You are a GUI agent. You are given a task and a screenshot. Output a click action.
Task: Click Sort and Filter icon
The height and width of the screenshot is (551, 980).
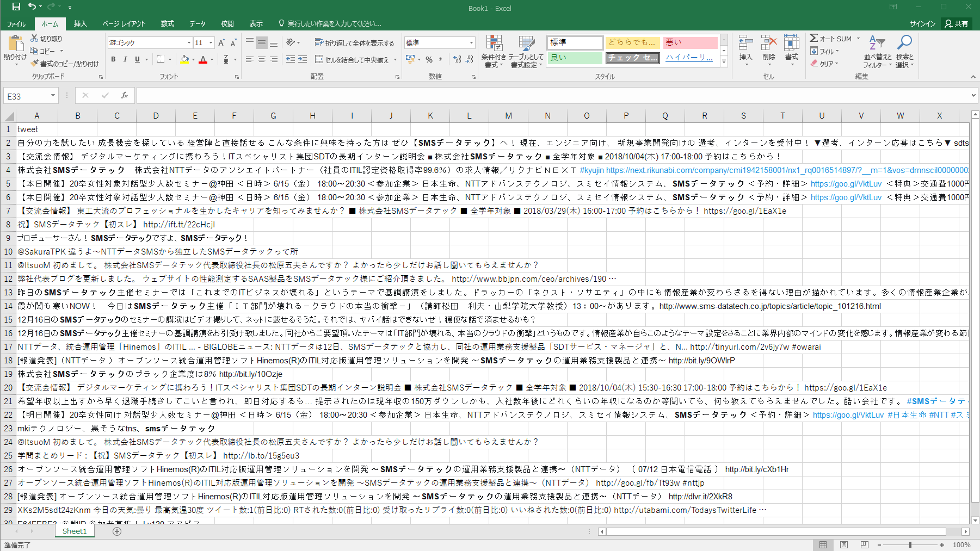click(x=877, y=43)
